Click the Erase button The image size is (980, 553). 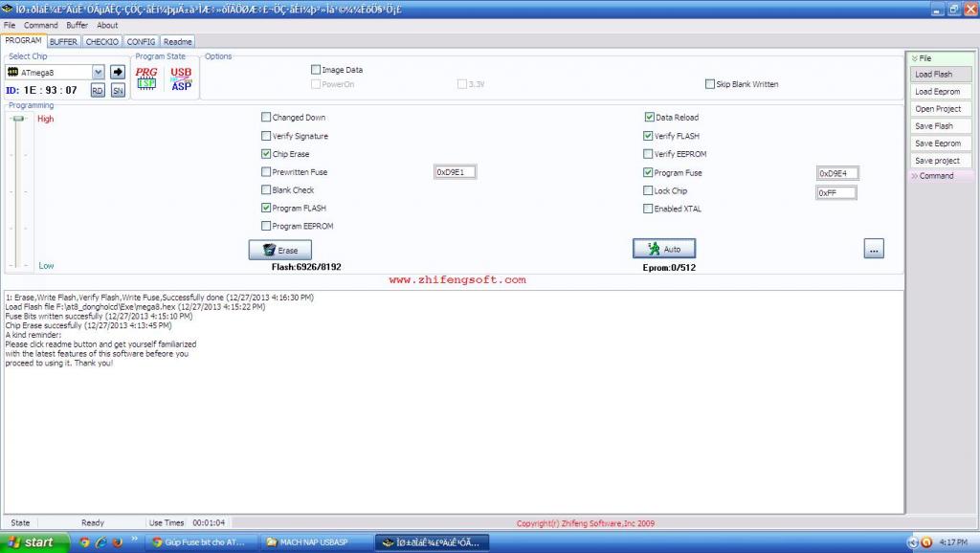click(x=280, y=250)
